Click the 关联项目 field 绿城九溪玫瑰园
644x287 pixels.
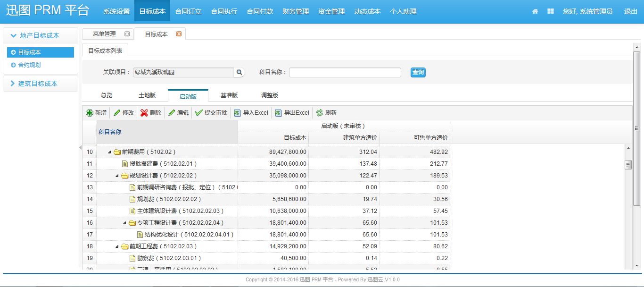tap(183, 72)
